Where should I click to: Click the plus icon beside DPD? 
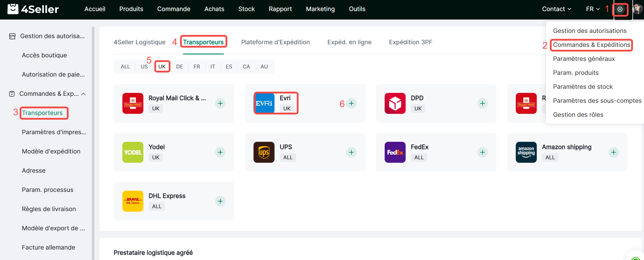[x=483, y=103]
